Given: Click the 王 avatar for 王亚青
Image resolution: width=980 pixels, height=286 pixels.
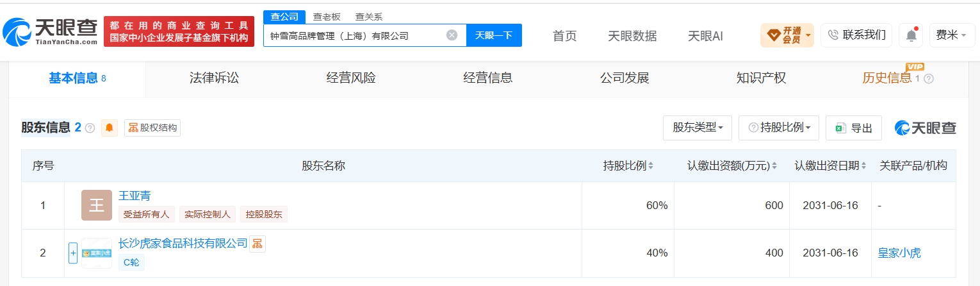Looking at the screenshot, I should click(x=96, y=205).
